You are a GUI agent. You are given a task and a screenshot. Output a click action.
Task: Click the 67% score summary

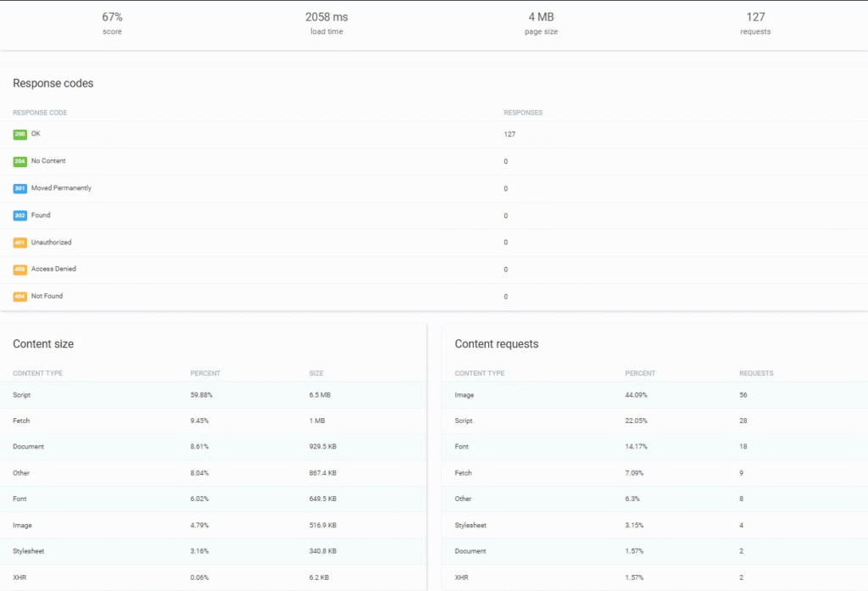pyautogui.click(x=112, y=23)
